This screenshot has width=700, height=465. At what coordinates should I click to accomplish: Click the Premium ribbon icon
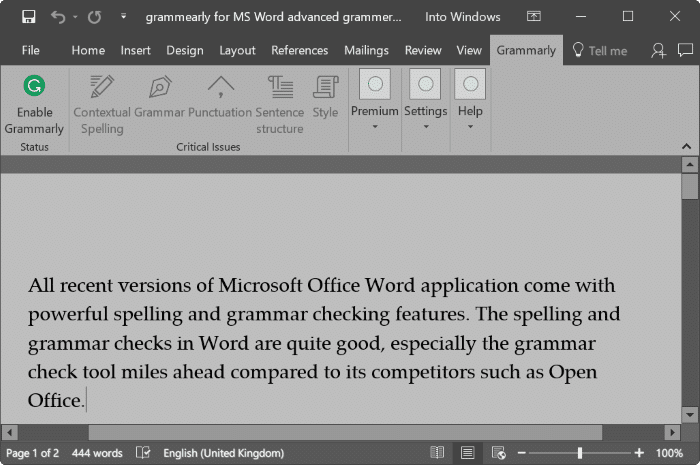(375, 84)
